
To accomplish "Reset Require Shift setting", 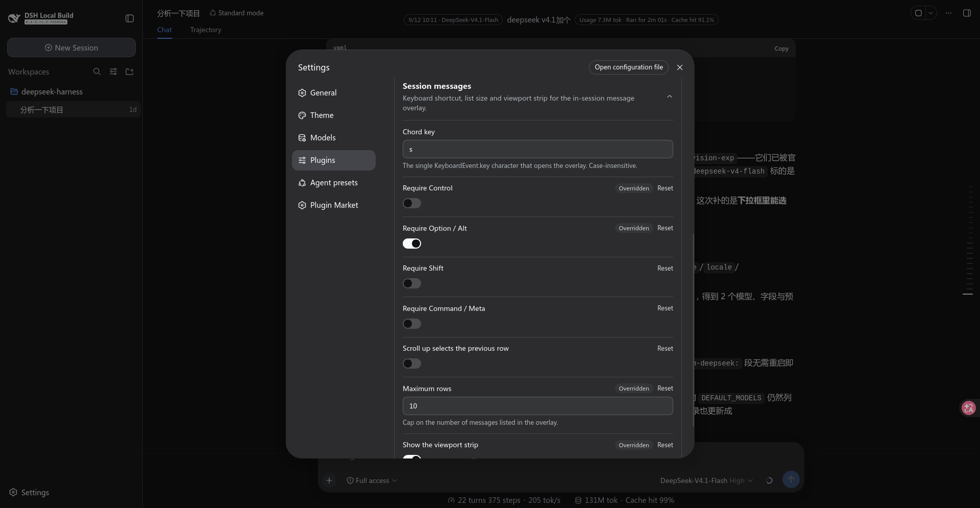I will [665, 269].
